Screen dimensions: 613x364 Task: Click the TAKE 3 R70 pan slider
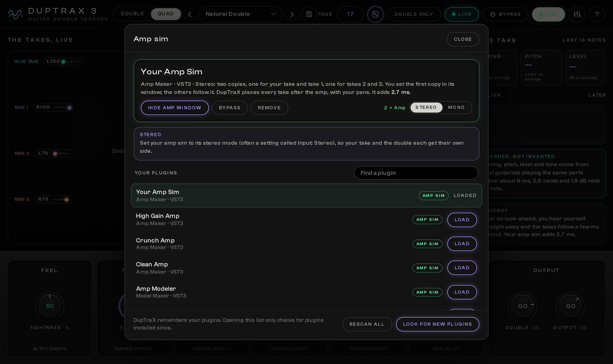[x=53, y=200]
